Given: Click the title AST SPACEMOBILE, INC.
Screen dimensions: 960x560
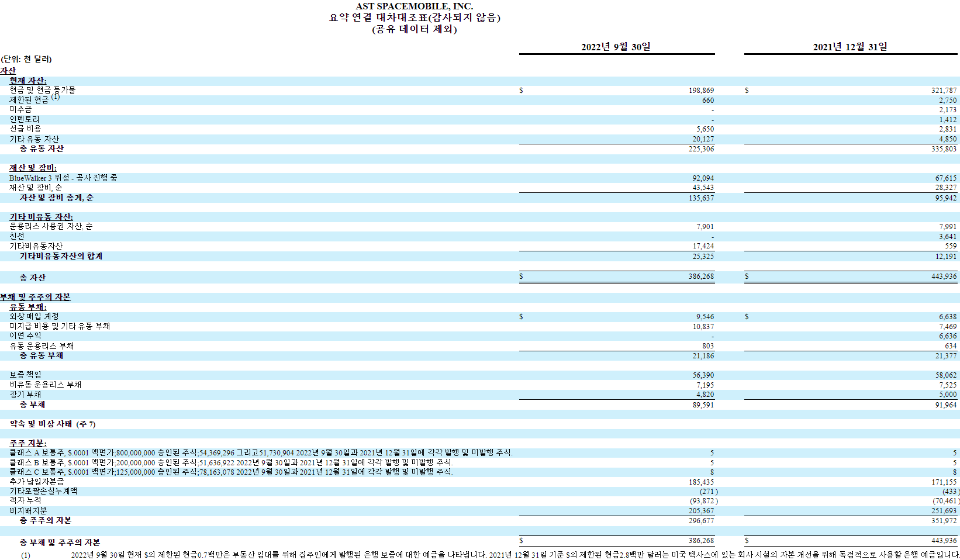Looking at the screenshot, I should pyautogui.click(x=415, y=6).
